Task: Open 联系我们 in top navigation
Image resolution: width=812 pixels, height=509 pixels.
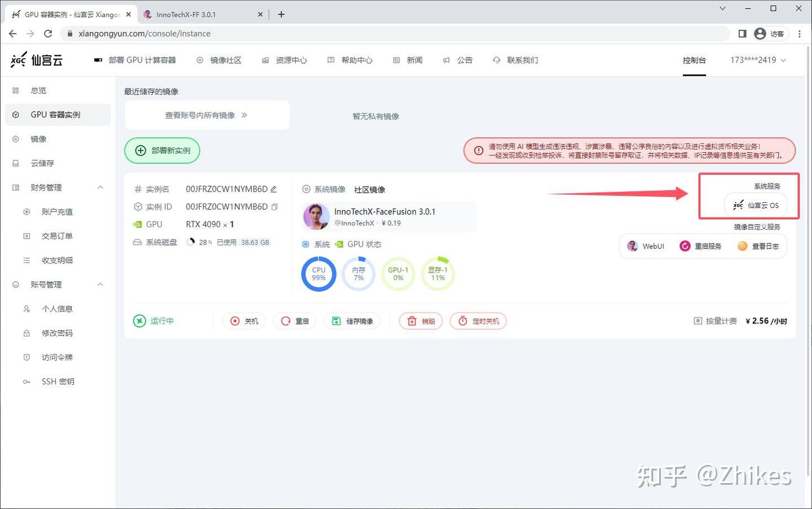Action: [515, 60]
